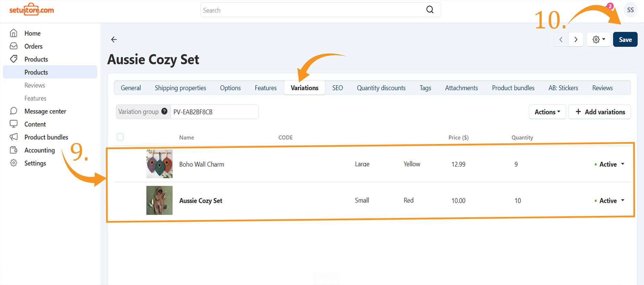Click the Boho Wall Charm price 12.99
Viewport: 644px width, 285px height.
pos(458,164)
